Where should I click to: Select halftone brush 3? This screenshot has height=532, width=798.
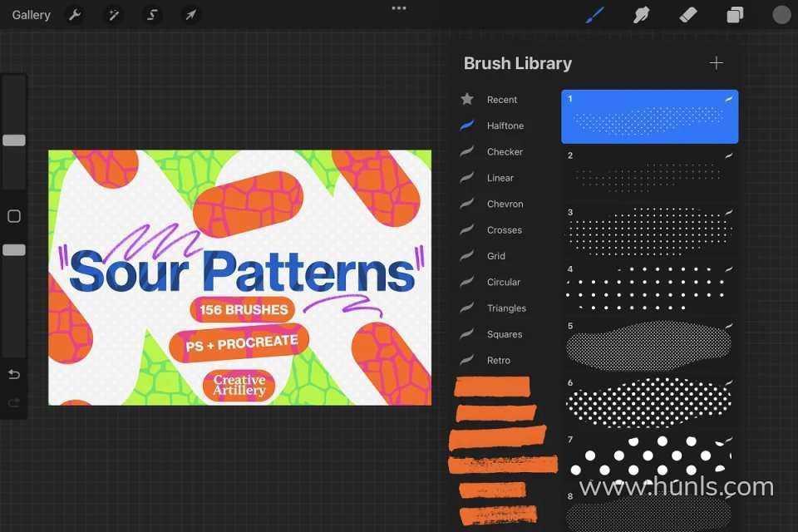[649, 230]
